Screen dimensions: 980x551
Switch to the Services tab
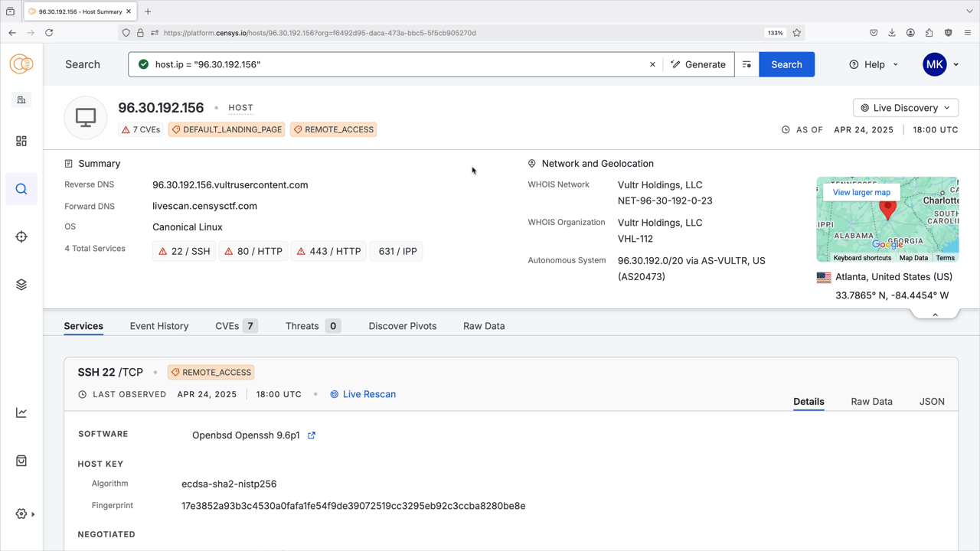(x=83, y=326)
